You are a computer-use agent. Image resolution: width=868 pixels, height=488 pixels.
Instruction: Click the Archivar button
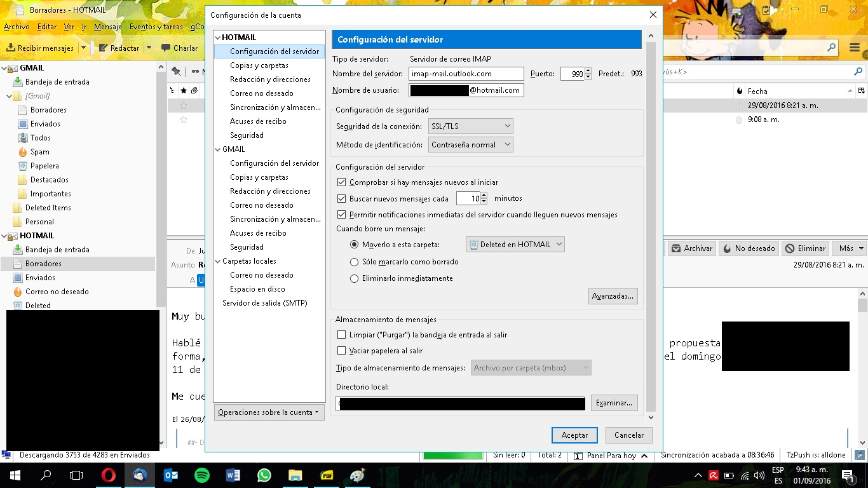(693, 248)
